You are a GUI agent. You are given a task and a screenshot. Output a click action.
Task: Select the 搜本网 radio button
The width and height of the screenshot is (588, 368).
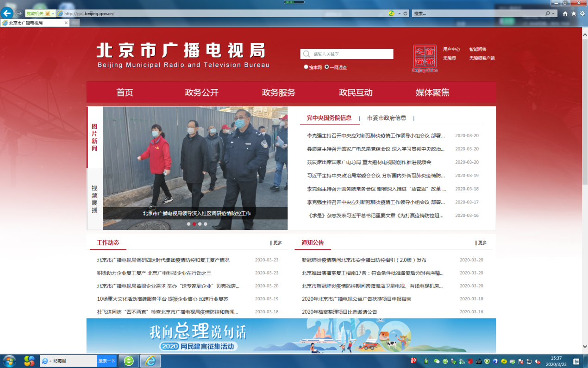[x=306, y=67]
